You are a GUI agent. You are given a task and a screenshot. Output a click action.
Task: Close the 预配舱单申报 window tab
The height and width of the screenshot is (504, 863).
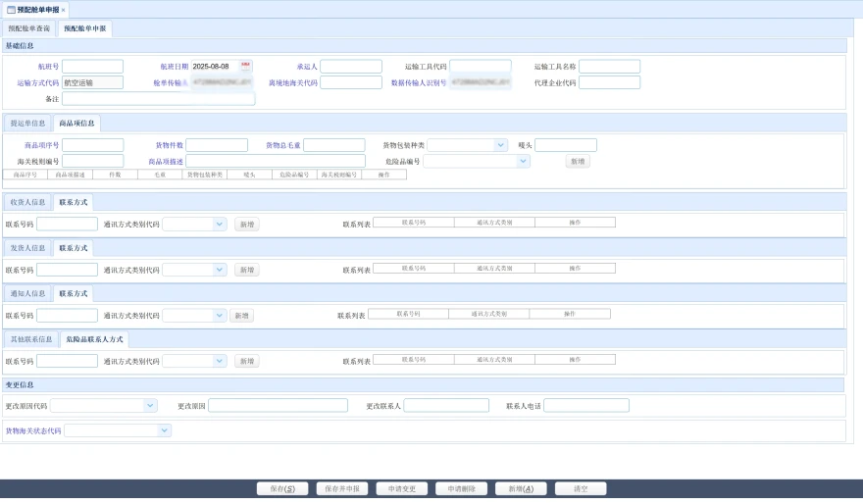(x=64, y=9)
